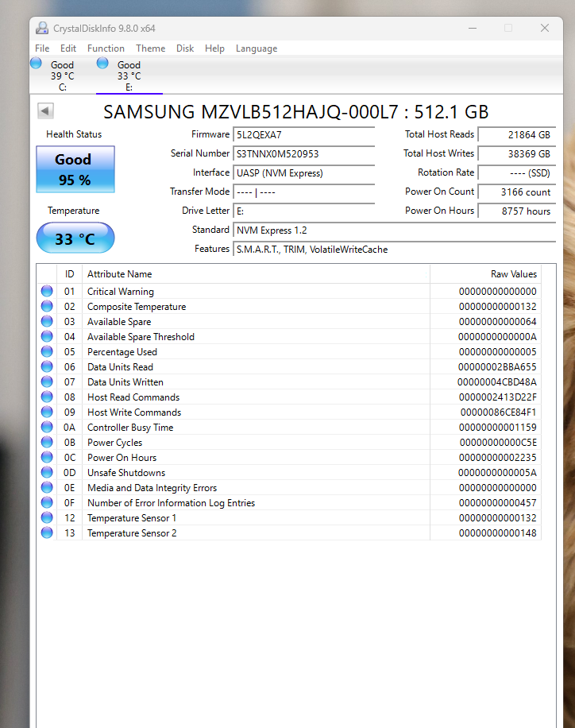
Task: Click status orb for Unsafe Shutdowns row
Action: click(47, 472)
